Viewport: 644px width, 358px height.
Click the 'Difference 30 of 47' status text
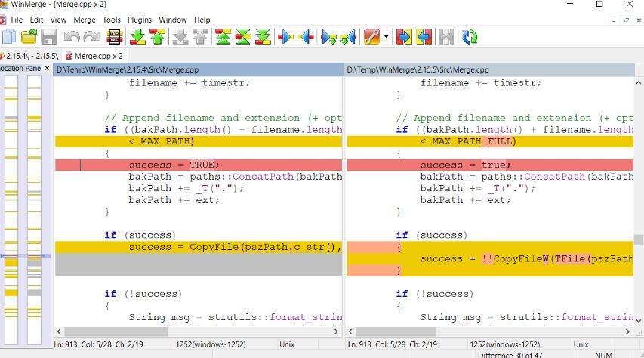(510, 355)
